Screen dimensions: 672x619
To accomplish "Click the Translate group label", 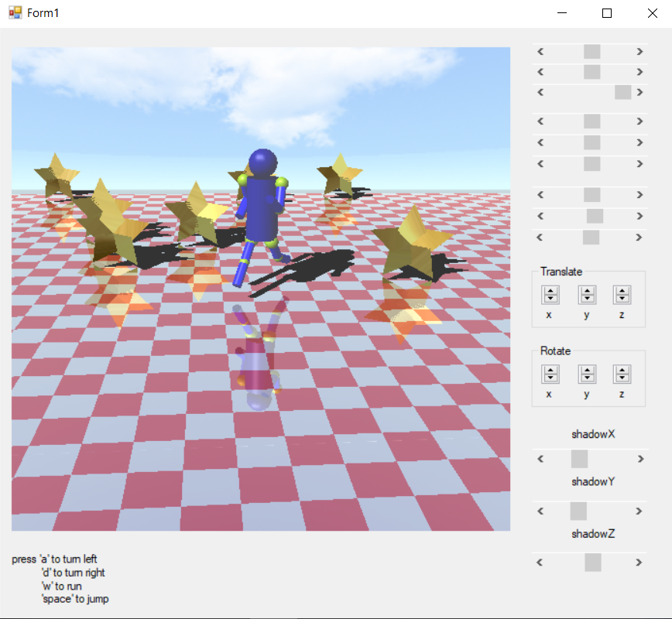I will [x=561, y=272].
